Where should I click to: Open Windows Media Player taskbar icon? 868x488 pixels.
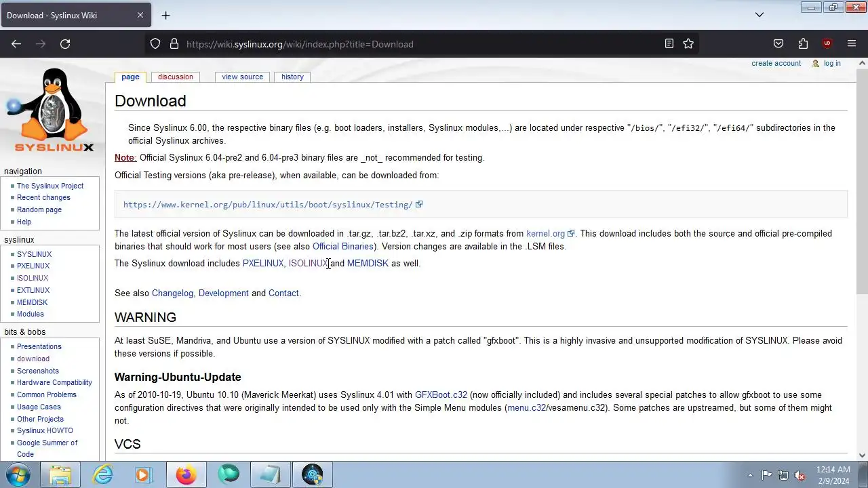[144, 474]
